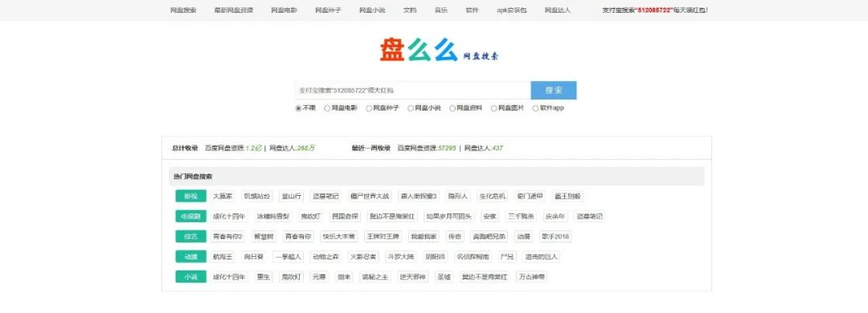Viewport: 868px width, 313px height.
Task: Open the 僵尸世界大战 tag
Action: pyautogui.click(x=369, y=197)
